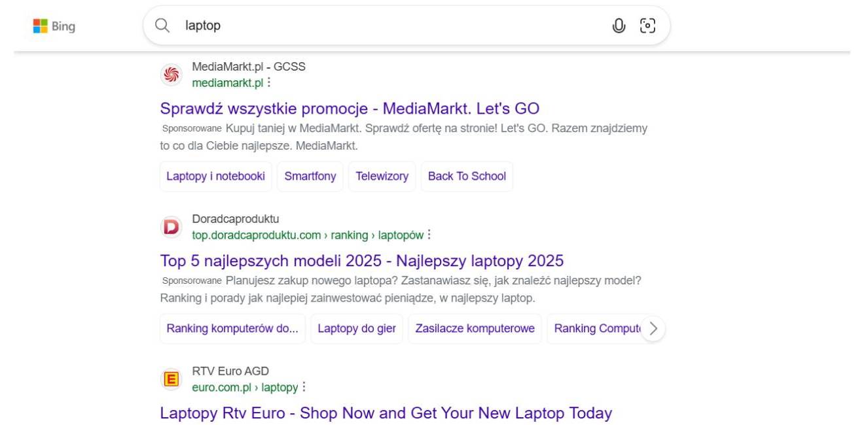Open 'Sprawdź wszystkie promocje - MediaMarkt' result

point(350,109)
